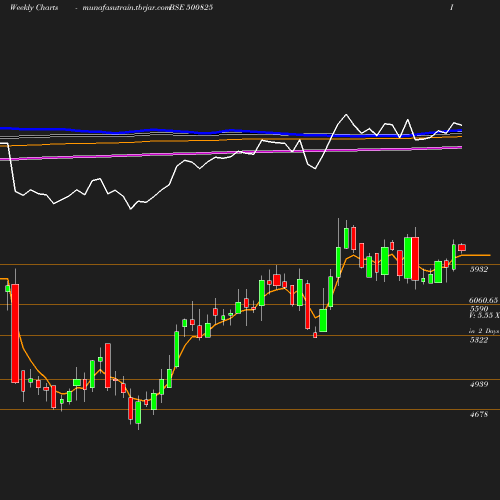Click the "1" label at top right

tap(452, 7)
